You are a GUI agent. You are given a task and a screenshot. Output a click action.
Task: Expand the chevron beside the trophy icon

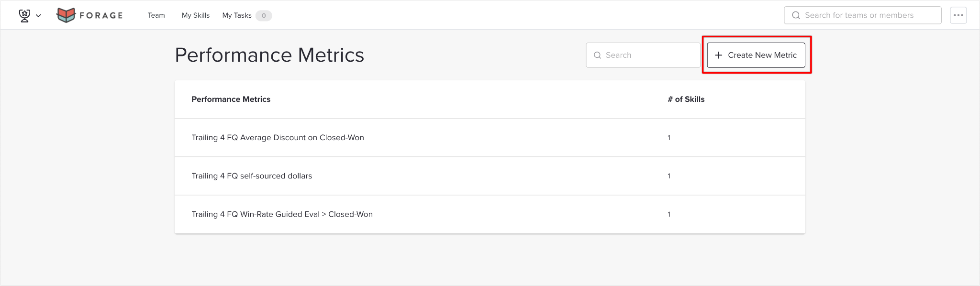pyautogui.click(x=39, y=16)
